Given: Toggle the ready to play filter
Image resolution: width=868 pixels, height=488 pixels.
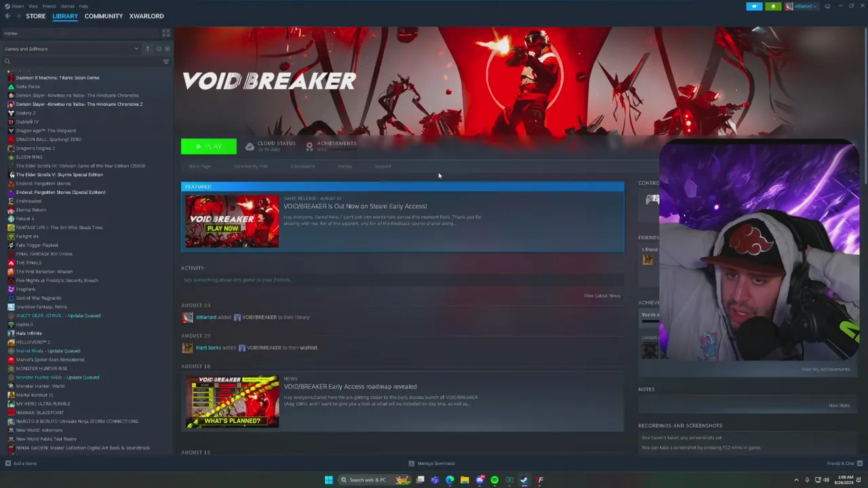Looking at the screenshot, I should (x=167, y=49).
